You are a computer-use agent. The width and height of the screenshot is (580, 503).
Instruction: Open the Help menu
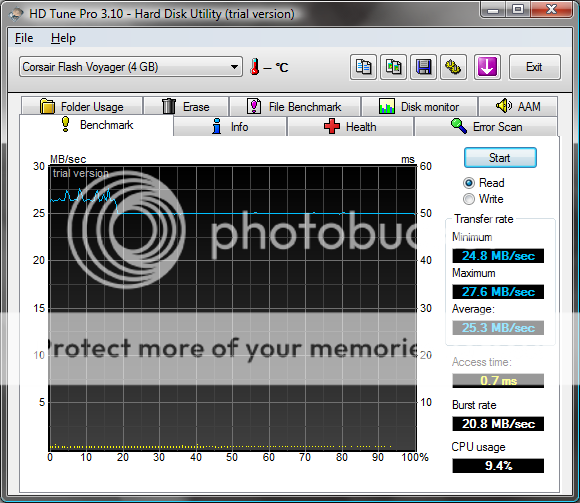click(x=63, y=38)
